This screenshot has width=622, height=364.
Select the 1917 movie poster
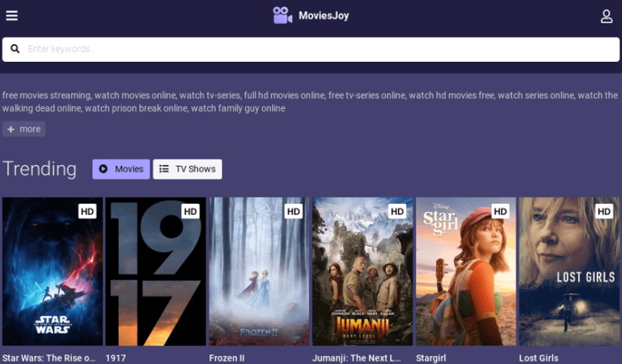coord(155,272)
